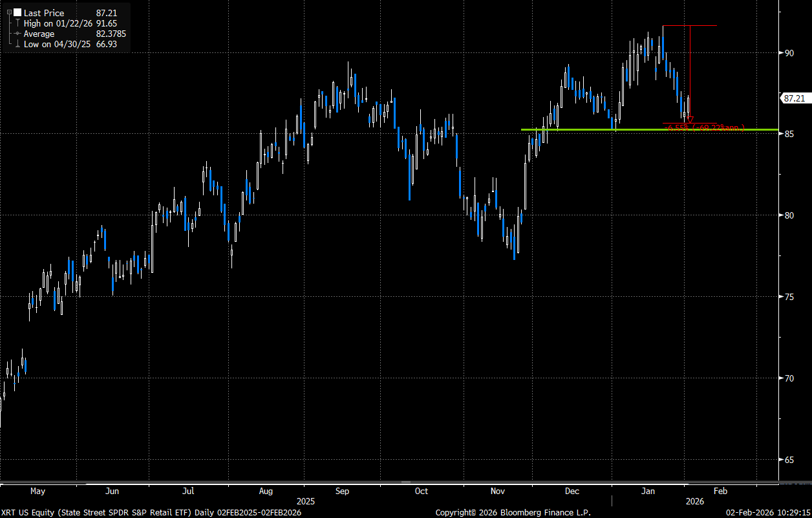Screen dimensions: 812x518
Task: Click the 87.21 last price axis tag
Action: (793, 98)
